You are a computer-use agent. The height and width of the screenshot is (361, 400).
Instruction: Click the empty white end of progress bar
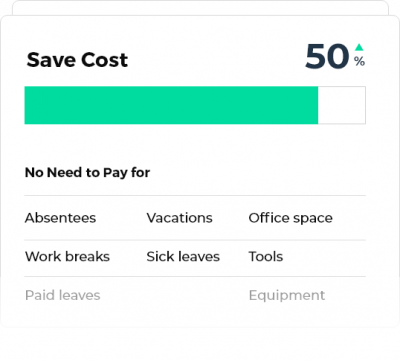(x=342, y=105)
